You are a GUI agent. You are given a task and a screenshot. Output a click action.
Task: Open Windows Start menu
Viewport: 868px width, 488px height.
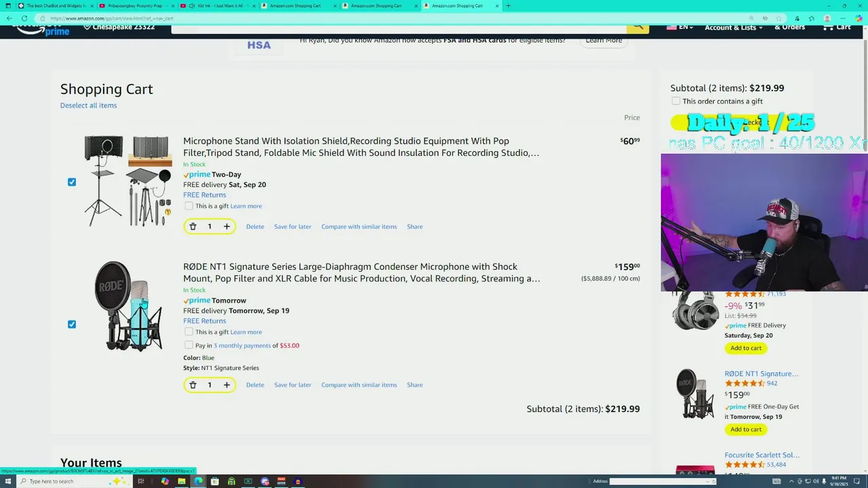tap(8, 481)
